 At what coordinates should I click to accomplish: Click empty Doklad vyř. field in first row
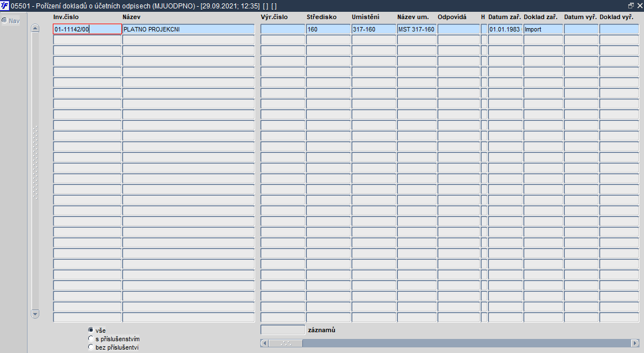619,29
